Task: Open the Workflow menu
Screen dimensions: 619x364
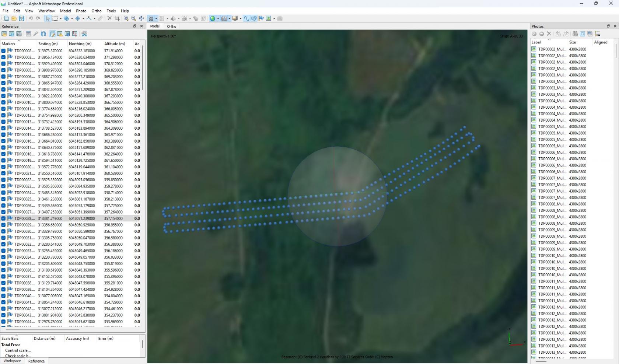Action: (46, 11)
